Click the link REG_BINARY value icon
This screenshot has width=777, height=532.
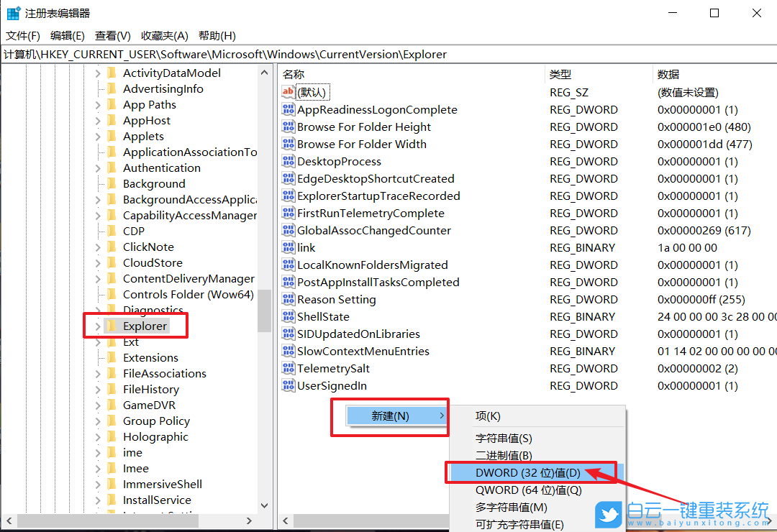[288, 247]
